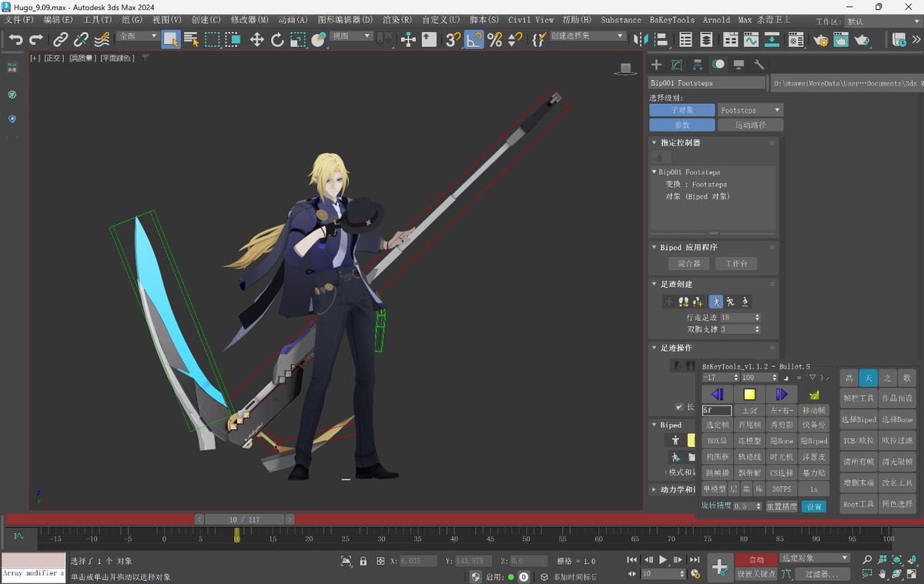Screen dimensions: 924x584
Task: Activate the Bind to Space Warp tool
Action: pos(102,39)
